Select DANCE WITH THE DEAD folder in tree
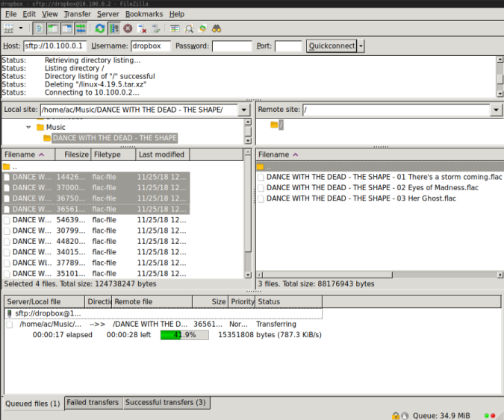The height and width of the screenshot is (420, 504). click(x=114, y=138)
